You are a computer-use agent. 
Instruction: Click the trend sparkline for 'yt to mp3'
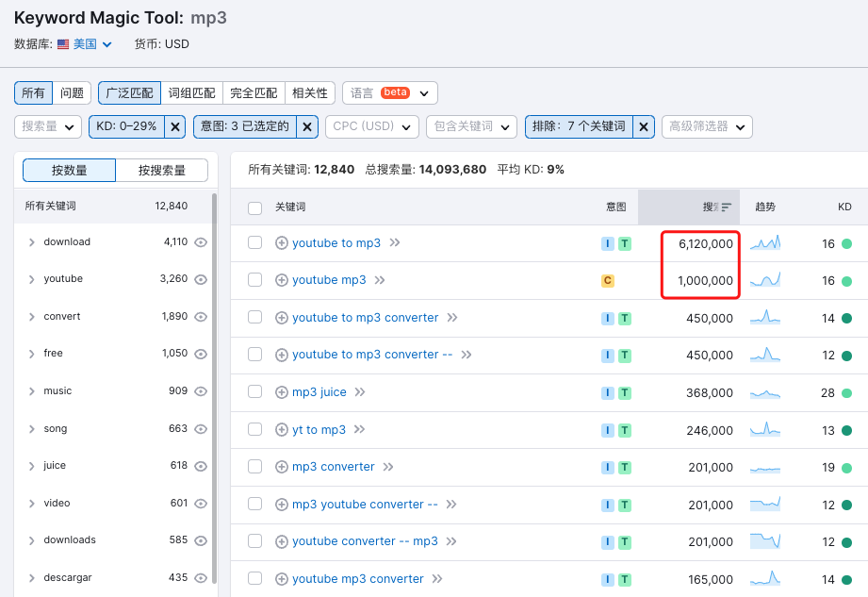tap(763, 429)
